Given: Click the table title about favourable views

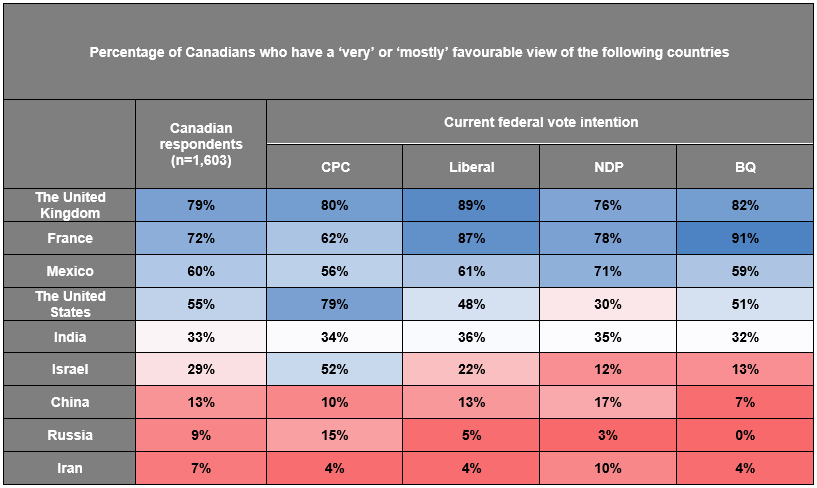Looking at the screenshot, I should tap(409, 52).
